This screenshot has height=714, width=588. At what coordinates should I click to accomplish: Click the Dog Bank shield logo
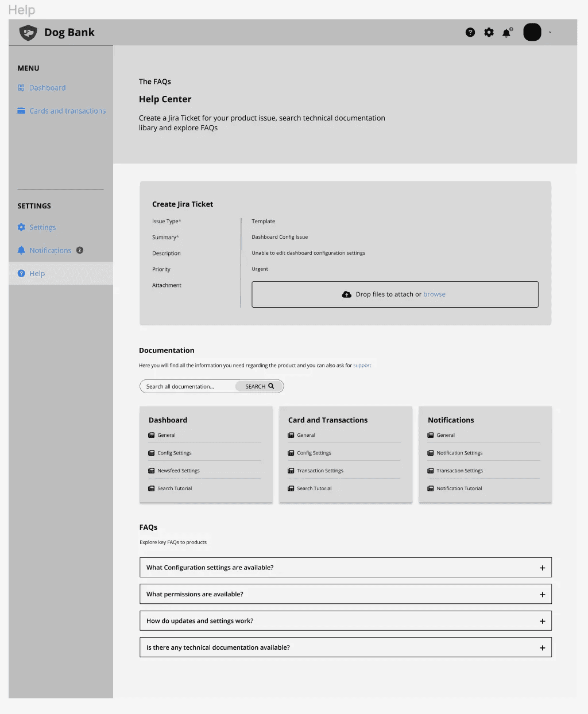(28, 32)
